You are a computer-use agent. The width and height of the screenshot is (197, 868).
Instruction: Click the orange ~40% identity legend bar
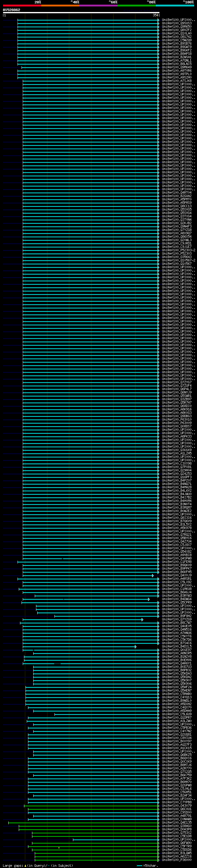coord(60,6)
